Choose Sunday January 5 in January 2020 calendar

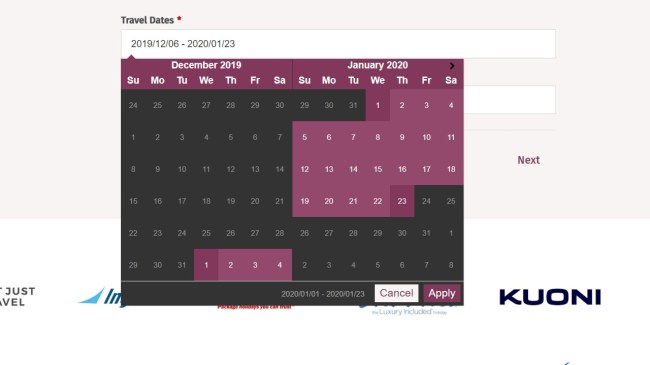pos(304,137)
